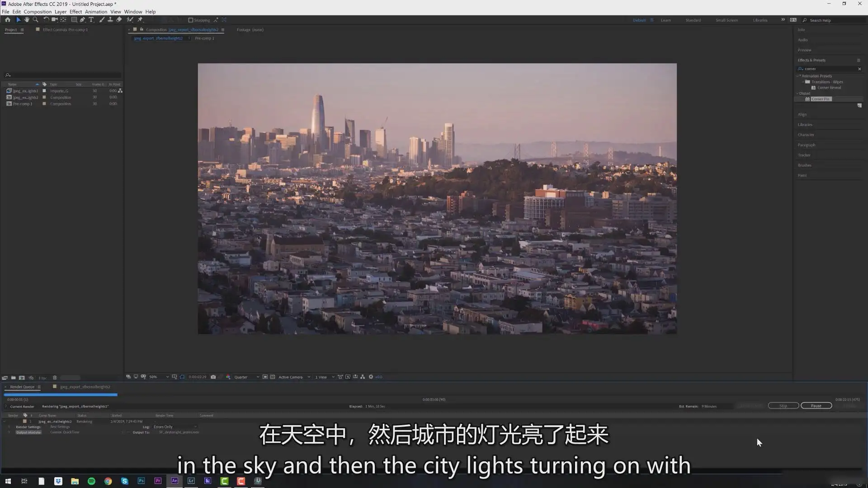Select the Puppet Pin tool
This screenshot has width=868, height=488.
point(140,20)
